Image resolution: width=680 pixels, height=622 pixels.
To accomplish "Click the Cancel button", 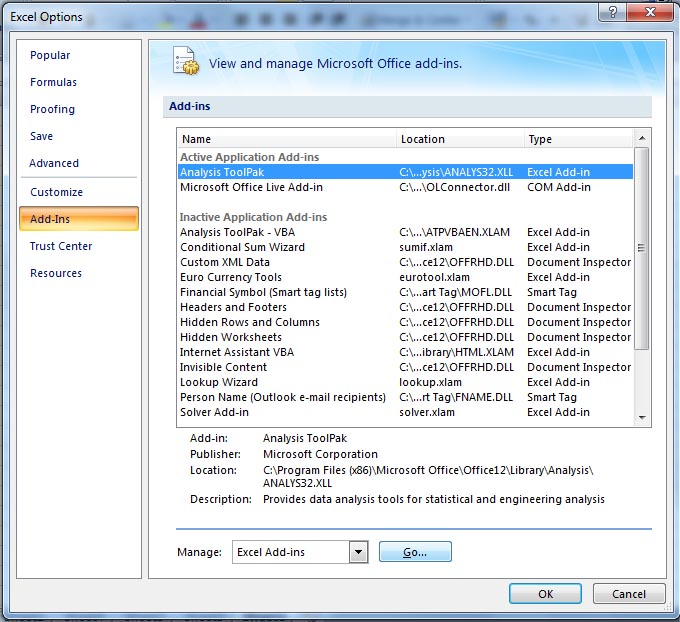I will (628, 593).
